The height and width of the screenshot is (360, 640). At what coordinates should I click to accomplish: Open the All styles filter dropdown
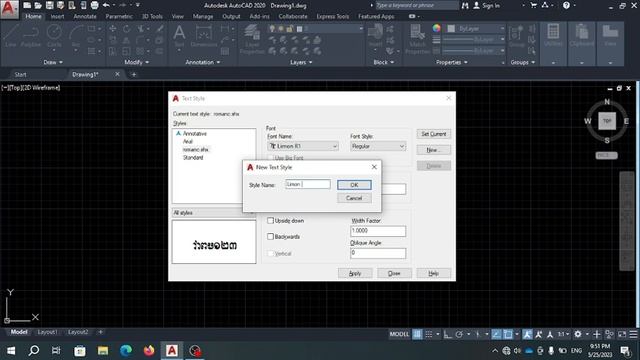[x=213, y=213]
